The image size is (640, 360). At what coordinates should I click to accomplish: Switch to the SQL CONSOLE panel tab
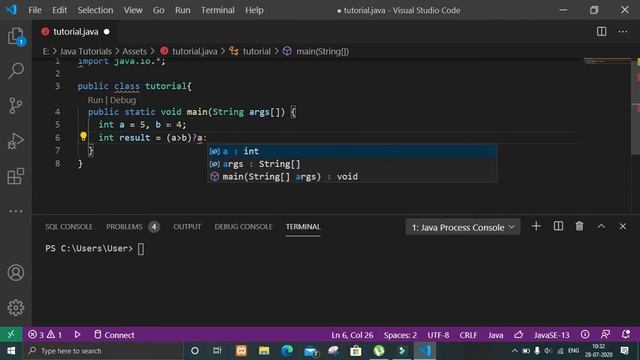pos(69,227)
